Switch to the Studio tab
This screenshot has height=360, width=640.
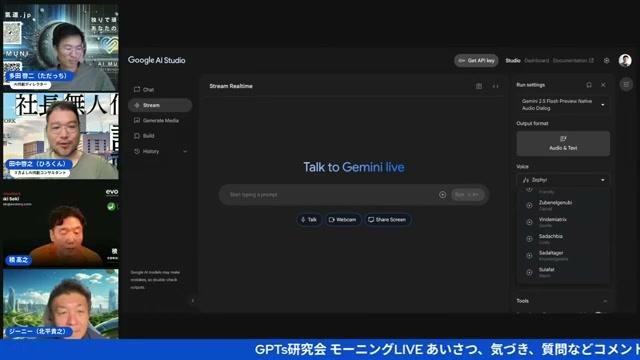(x=513, y=60)
